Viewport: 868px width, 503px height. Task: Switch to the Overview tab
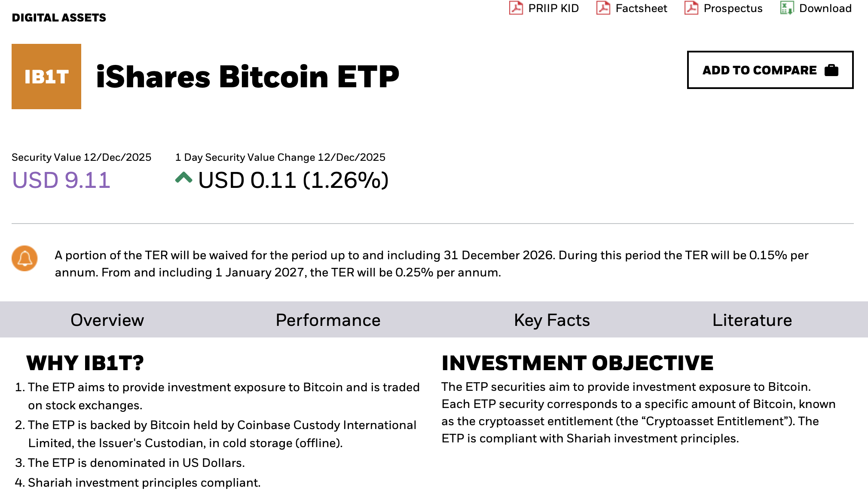(x=107, y=320)
